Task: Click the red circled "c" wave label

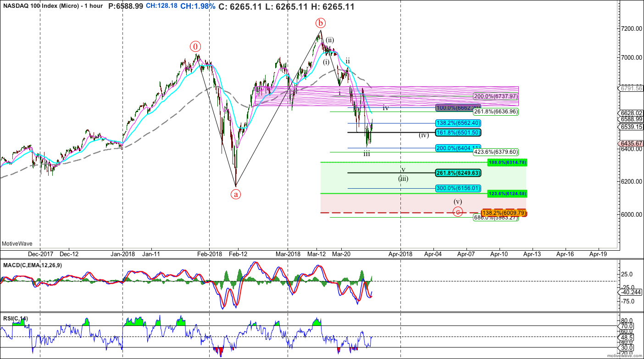Action: click(x=457, y=212)
